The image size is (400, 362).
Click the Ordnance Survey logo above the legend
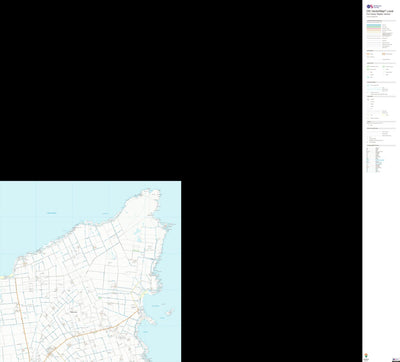[x=374, y=6]
